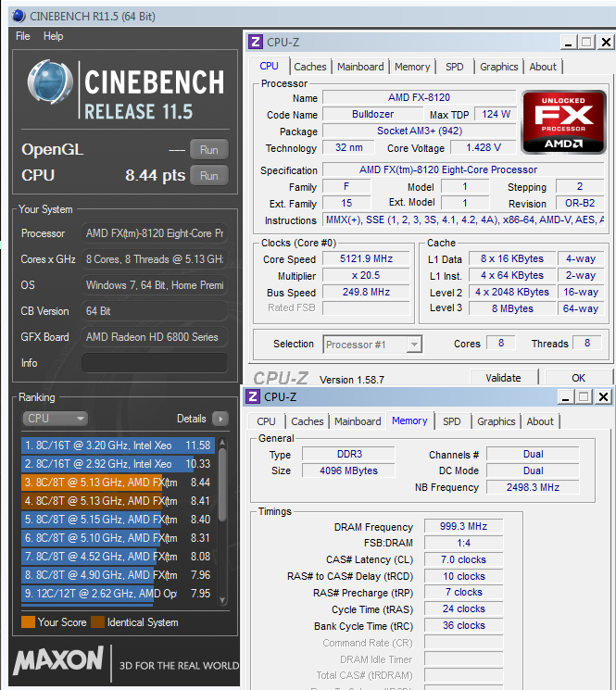Open the CPU ranking type dropdown
616x690 pixels.
click(x=55, y=419)
